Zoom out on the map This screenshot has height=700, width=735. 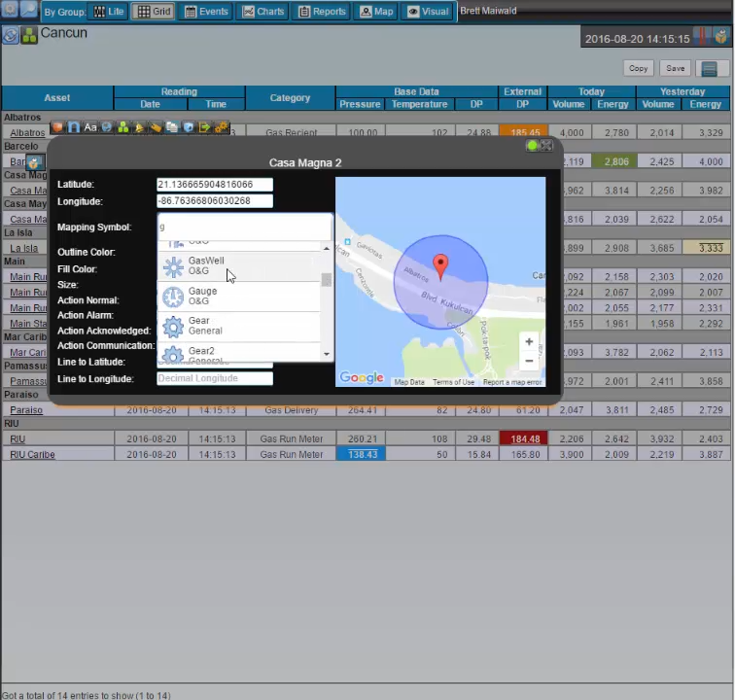pyautogui.click(x=529, y=361)
